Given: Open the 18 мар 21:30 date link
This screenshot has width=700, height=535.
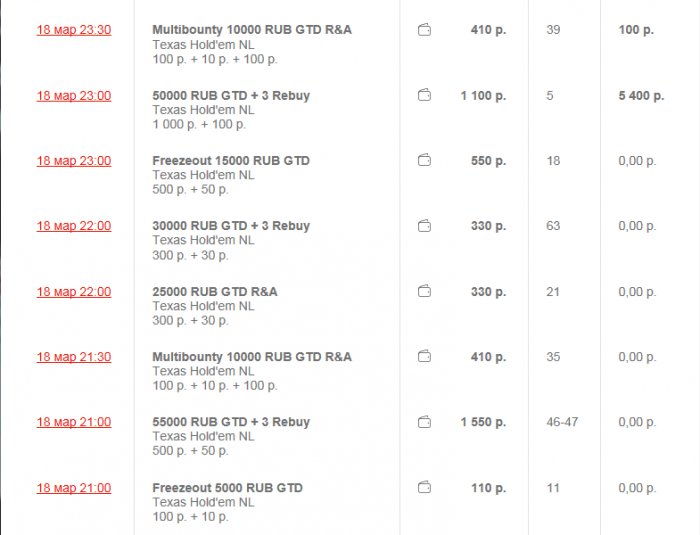Looking at the screenshot, I should pyautogui.click(x=74, y=357).
